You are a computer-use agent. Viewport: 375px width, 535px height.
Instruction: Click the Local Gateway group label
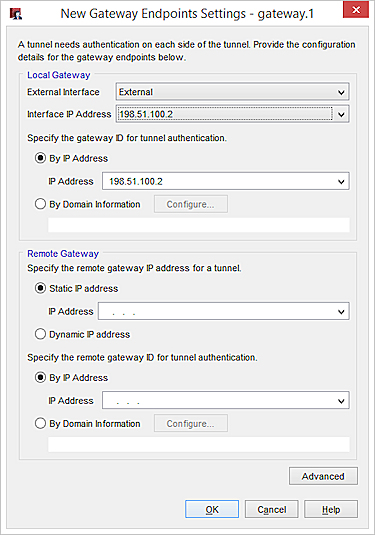(x=59, y=75)
